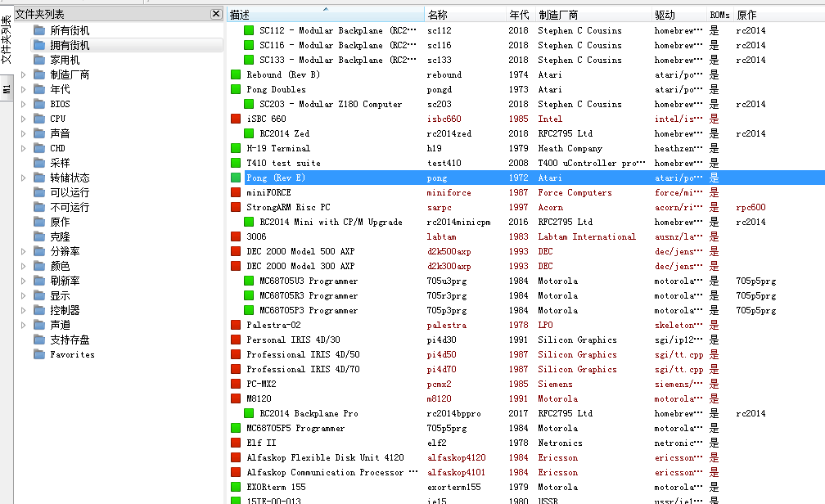Click the folder icon beside 年代

coord(39,89)
